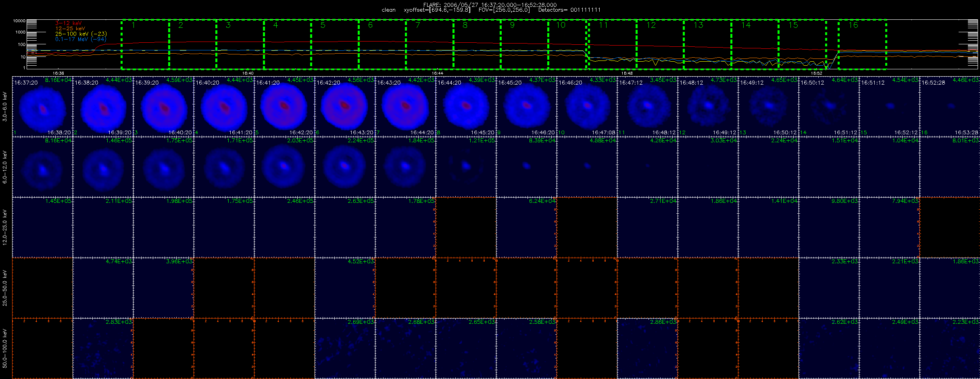Choose the 12.0-25.0 keV panel for interval 3
The height and width of the screenshot is (379, 980).
point(163,227)
